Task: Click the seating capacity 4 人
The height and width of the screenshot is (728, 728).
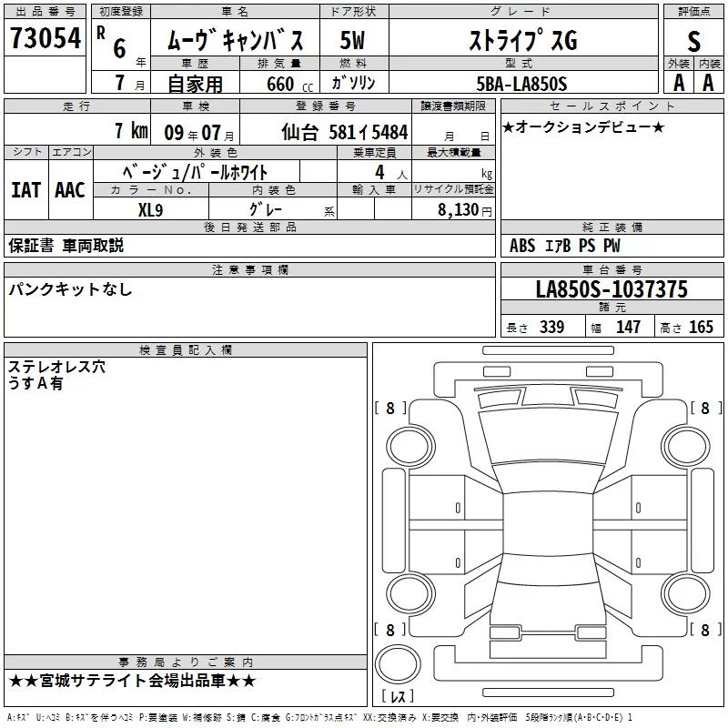Action: point(390,172)
